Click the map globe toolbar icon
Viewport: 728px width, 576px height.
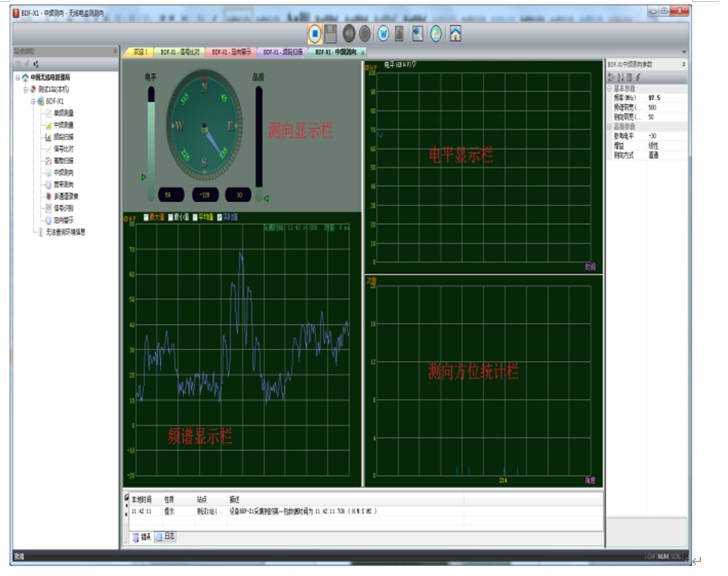tap(436, 33)
